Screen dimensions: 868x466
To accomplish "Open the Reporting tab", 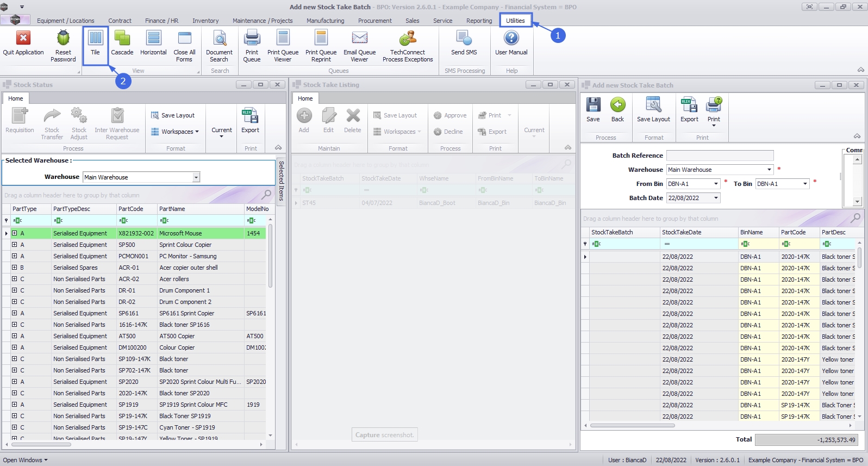I will click(x=479, y=21).
